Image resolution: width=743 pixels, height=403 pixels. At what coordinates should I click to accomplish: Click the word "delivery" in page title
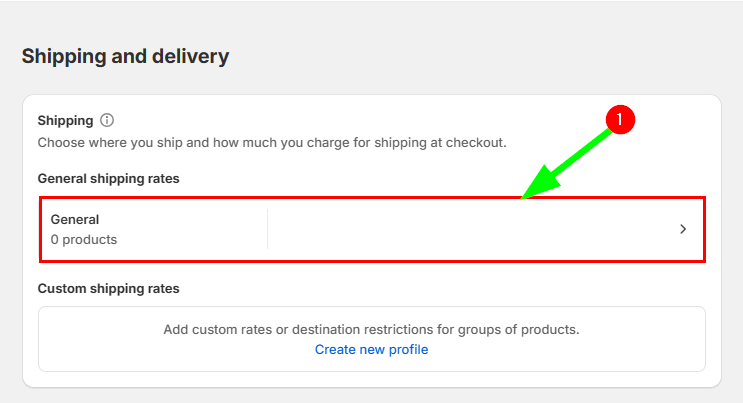[x=190, y=56]
